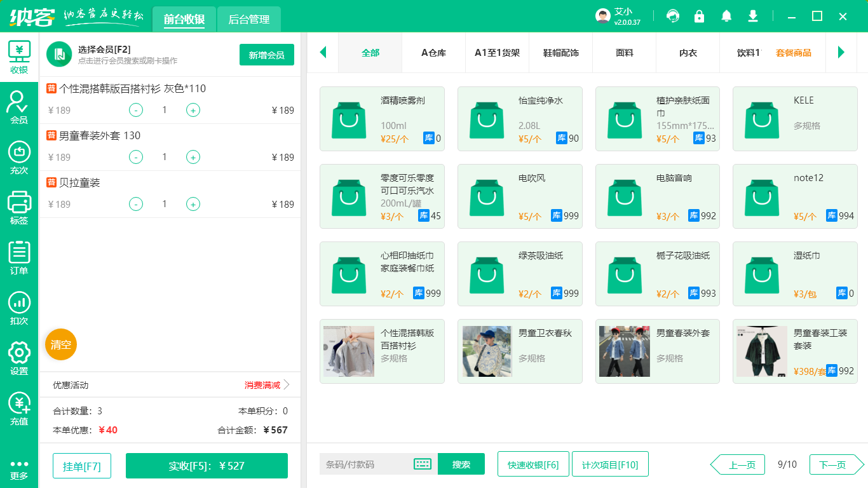Screen dimensions: 868x488
Task: Click the 搜索 search button
Action: coord(461,464)
